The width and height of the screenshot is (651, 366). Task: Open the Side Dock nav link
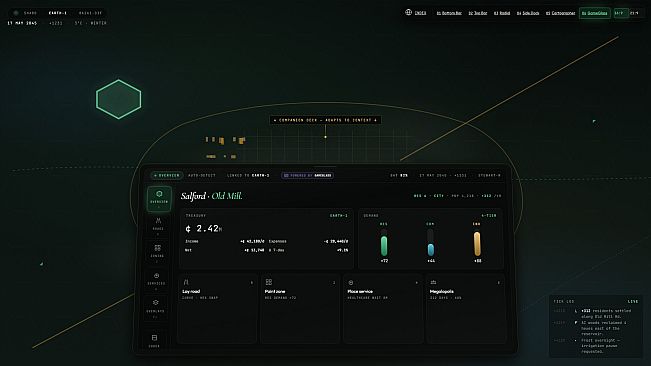[528, 13]
